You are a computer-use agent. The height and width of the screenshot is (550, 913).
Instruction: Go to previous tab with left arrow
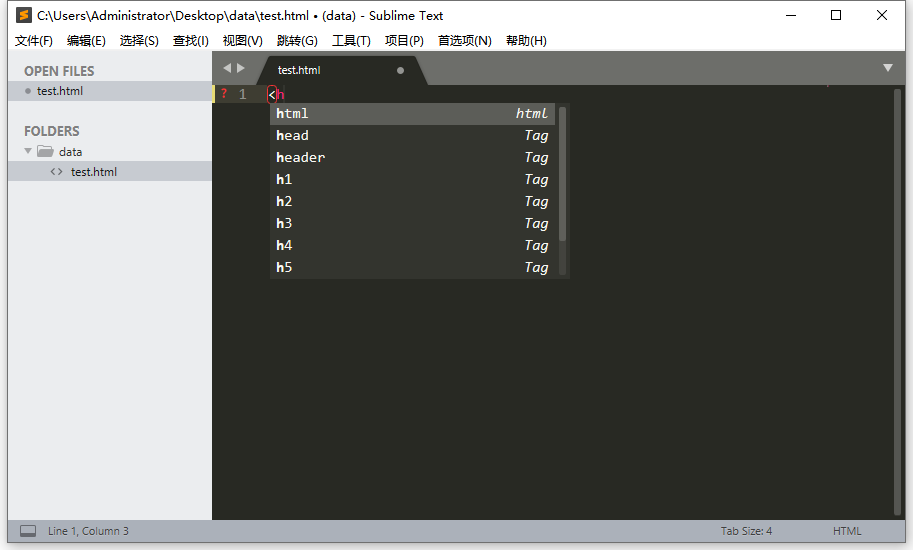[x=227, y=68]
